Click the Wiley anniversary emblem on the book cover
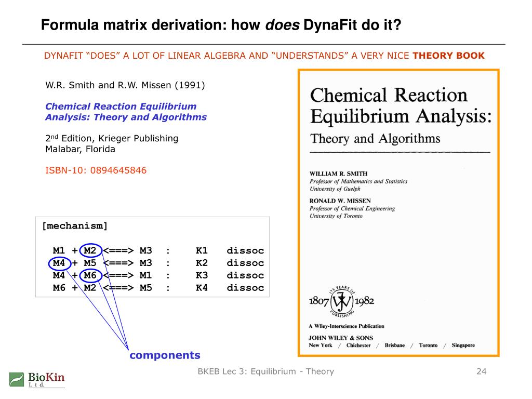The height and width of the screenshot is (399, 532). coord(342,301)
